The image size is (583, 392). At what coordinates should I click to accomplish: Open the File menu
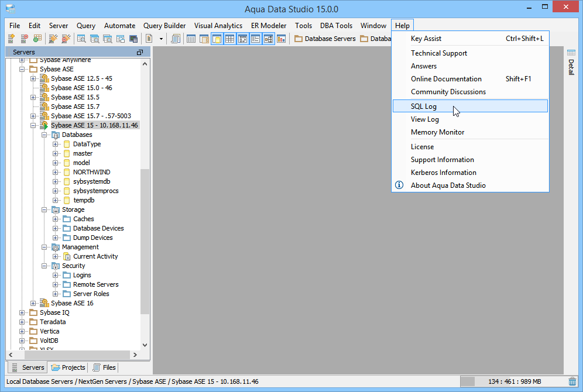15,26
